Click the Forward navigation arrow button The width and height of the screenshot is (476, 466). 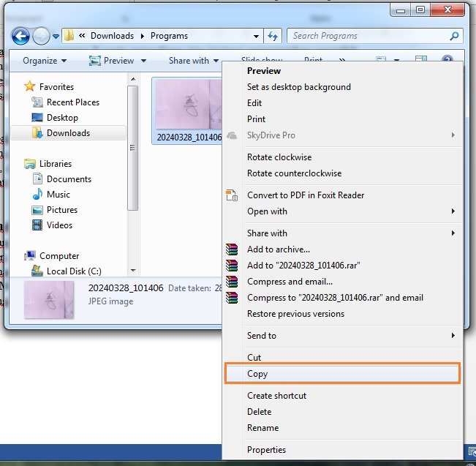[41, 36]
